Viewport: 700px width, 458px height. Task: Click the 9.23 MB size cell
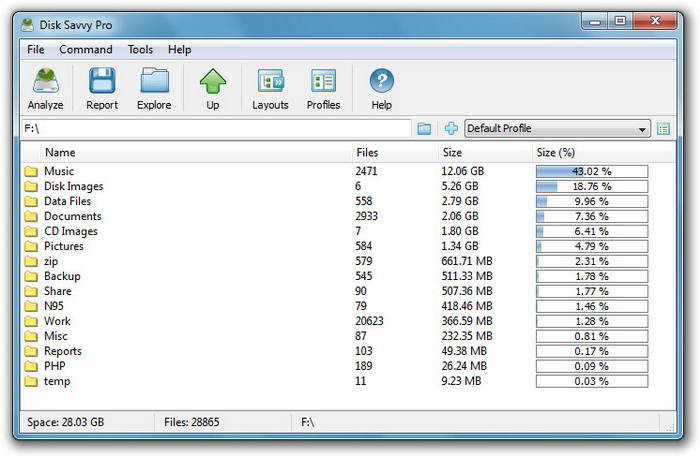461,381
